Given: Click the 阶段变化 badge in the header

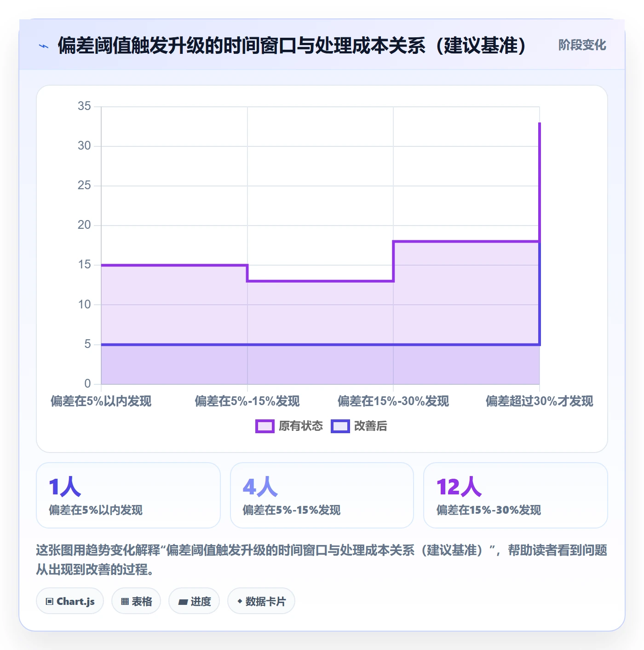Looking at the screenshot, I should click(582, 45).
